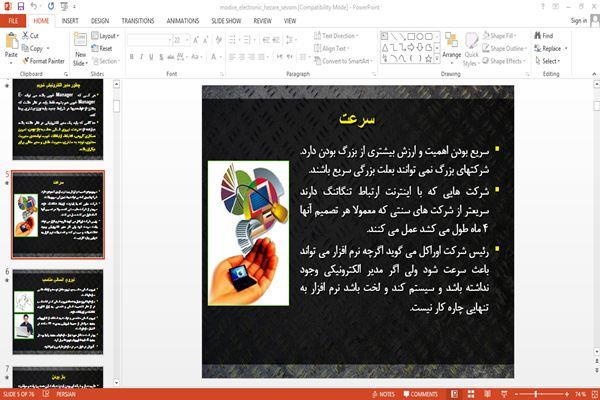Click Reset in the Slides group
The width and height of the screenshot is (600, 400).
(x=102, y=49)
